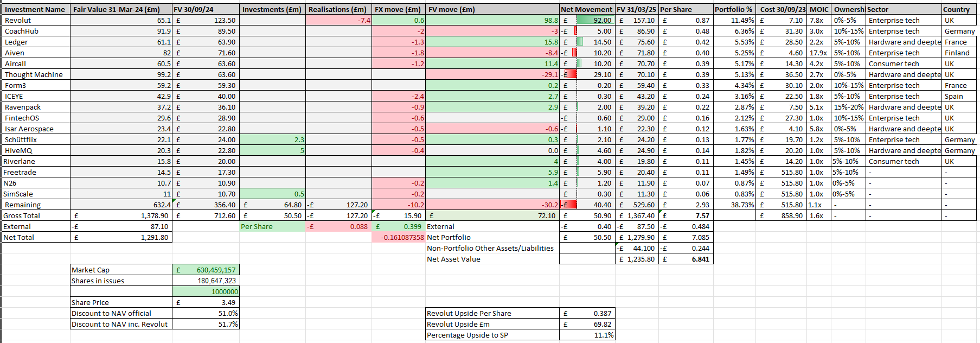Screen dimensions: 980x343
Task: Select the 'Finland' country cell
Action: click(959, 53)
